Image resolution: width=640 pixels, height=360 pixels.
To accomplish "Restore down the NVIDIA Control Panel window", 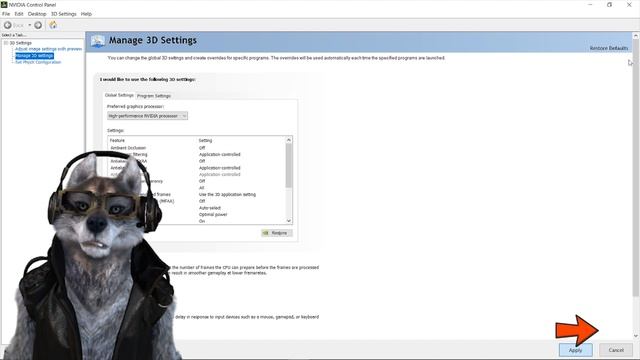I will click(x=609, y=4).
